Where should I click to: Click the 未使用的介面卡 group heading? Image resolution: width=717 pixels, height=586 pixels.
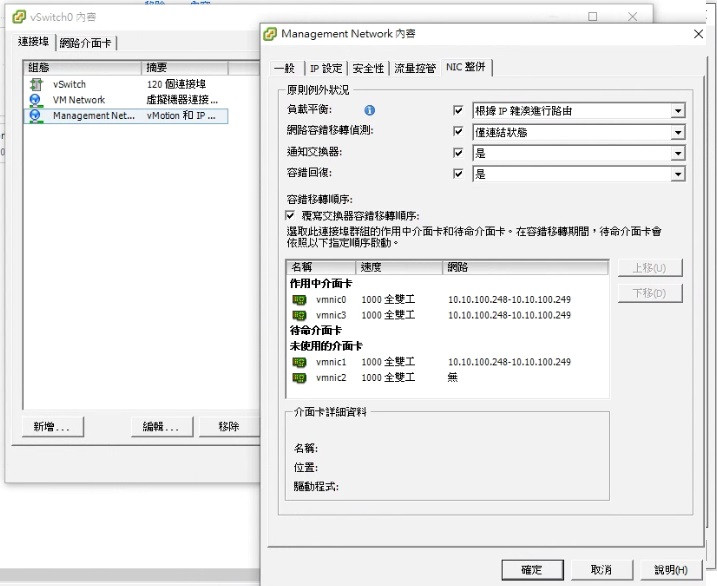326,346
